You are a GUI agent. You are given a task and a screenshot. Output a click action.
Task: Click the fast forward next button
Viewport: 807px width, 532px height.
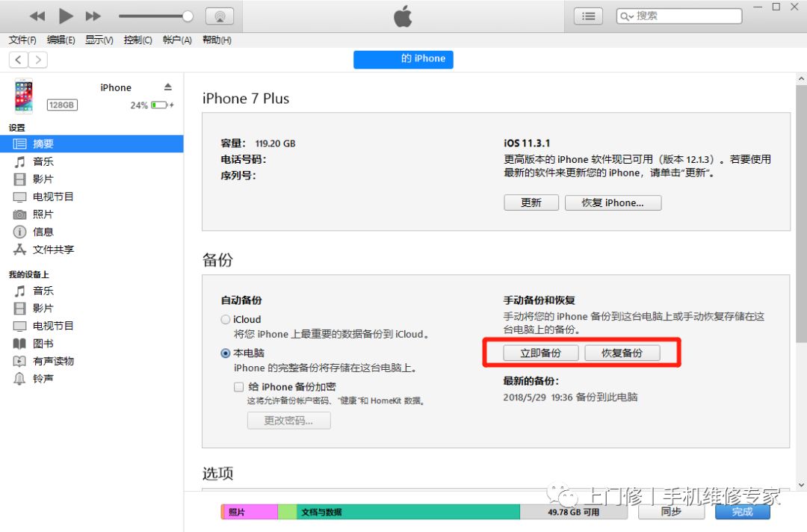[93, 16]
